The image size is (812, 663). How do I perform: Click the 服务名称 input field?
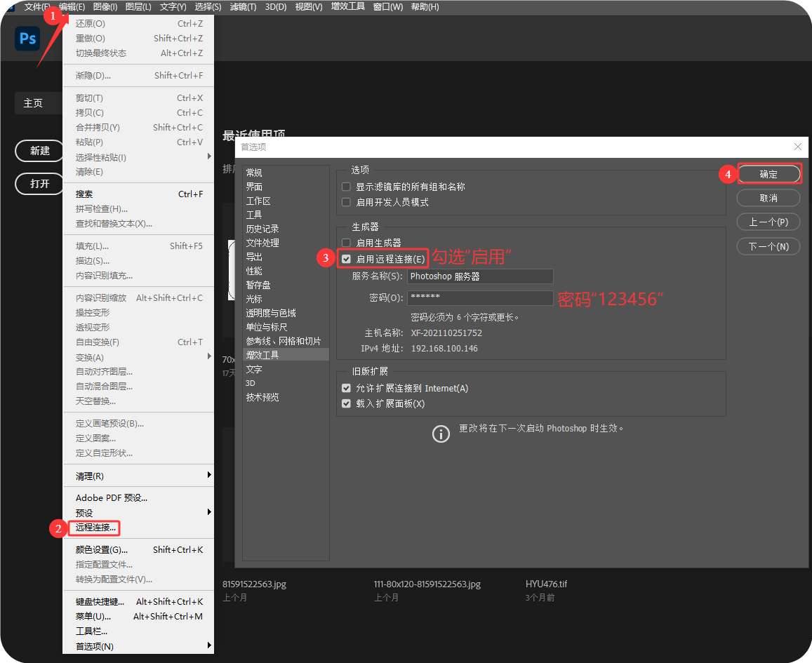[480, 276]
